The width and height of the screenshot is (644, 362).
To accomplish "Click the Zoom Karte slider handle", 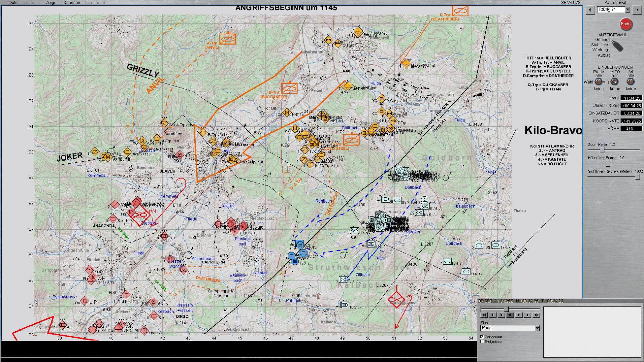I will [x=602, y=150].
